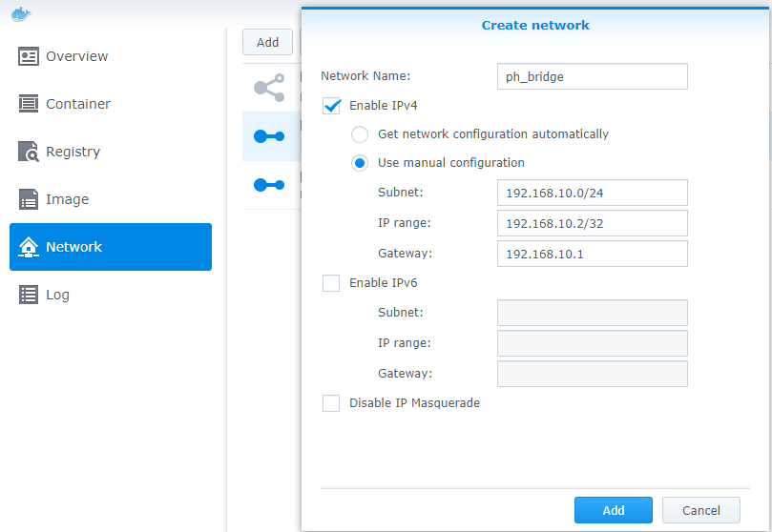The height and width of the screenshot is (532, 772).
Task: Click the Add button in the network toolbar
Action: pyautogui.click(x=268, y=42)
